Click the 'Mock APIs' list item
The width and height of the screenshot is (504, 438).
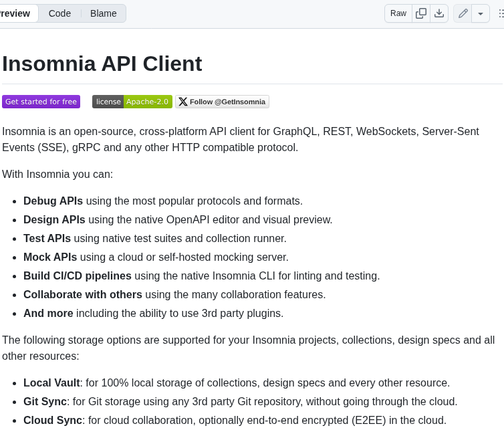[156, 257]
